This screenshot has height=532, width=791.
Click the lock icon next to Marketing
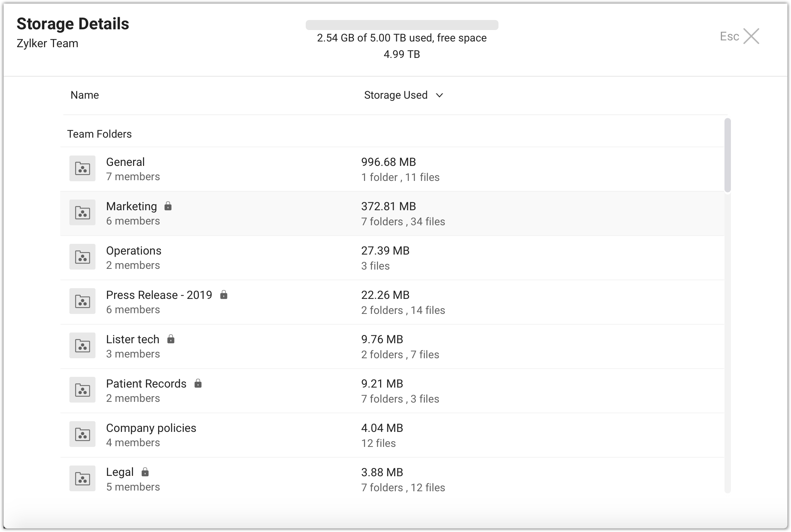pos(168,206)
